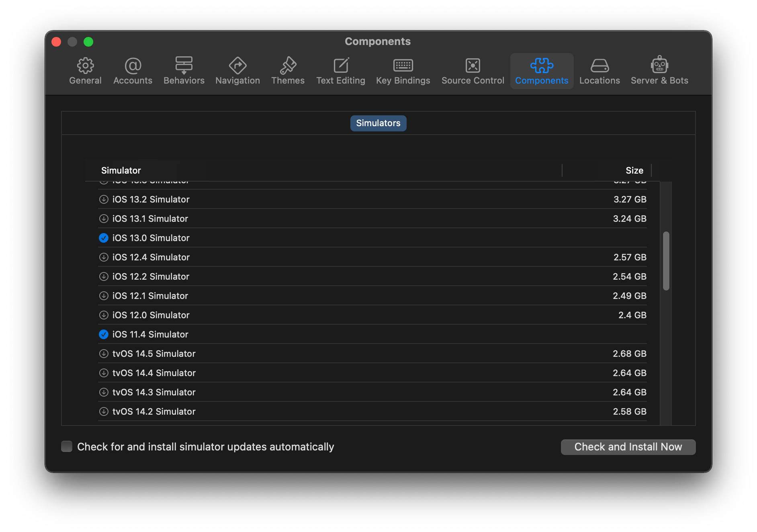The height and width of the screenshot is (532, 757).
Task: Select the tvOS 14.2 Simulator row text
Action: 154,411
